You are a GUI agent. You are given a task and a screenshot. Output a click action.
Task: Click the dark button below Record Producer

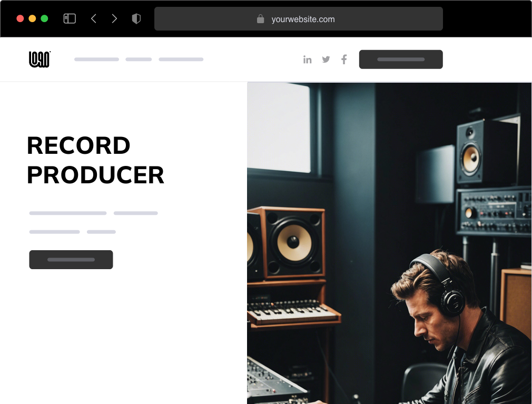pos(71,260)
